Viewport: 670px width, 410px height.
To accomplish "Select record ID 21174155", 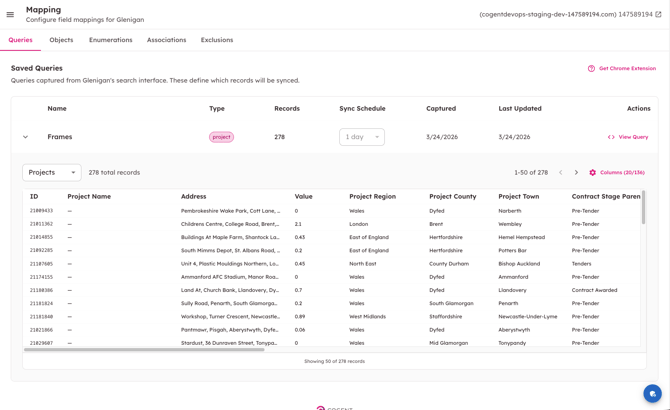I will (x=41, y=277).
